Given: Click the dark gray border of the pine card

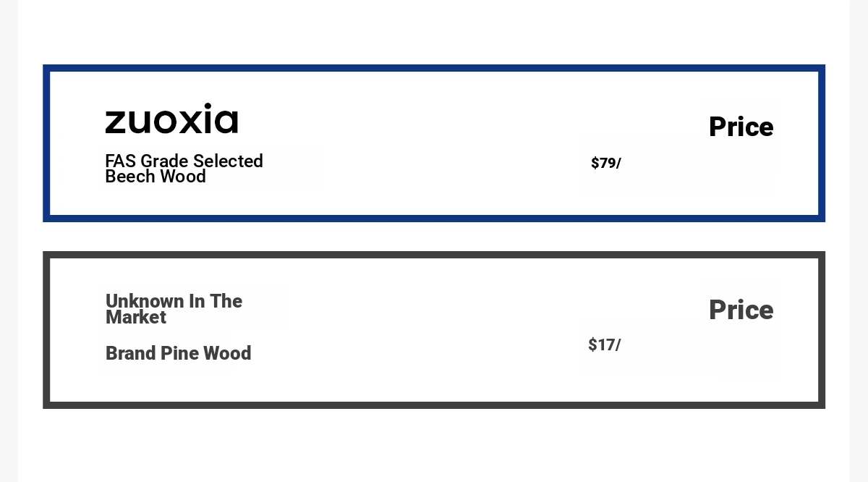Looking at the screenshot, I should 434,255.
